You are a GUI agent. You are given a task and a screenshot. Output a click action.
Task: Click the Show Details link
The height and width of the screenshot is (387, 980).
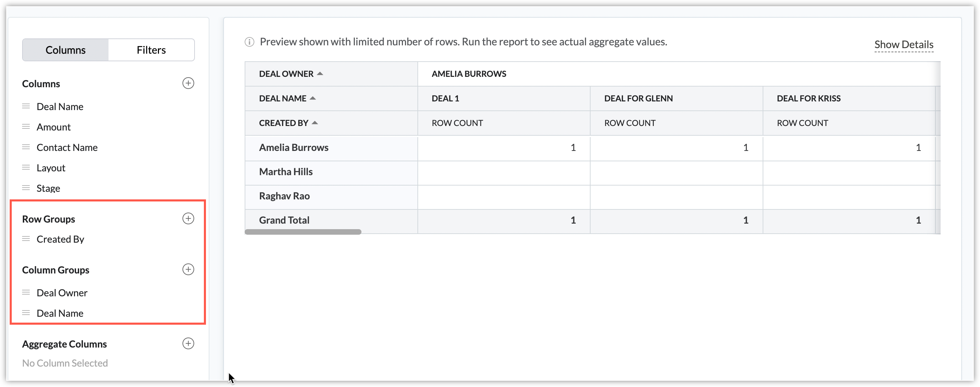(x=904, y=45)
